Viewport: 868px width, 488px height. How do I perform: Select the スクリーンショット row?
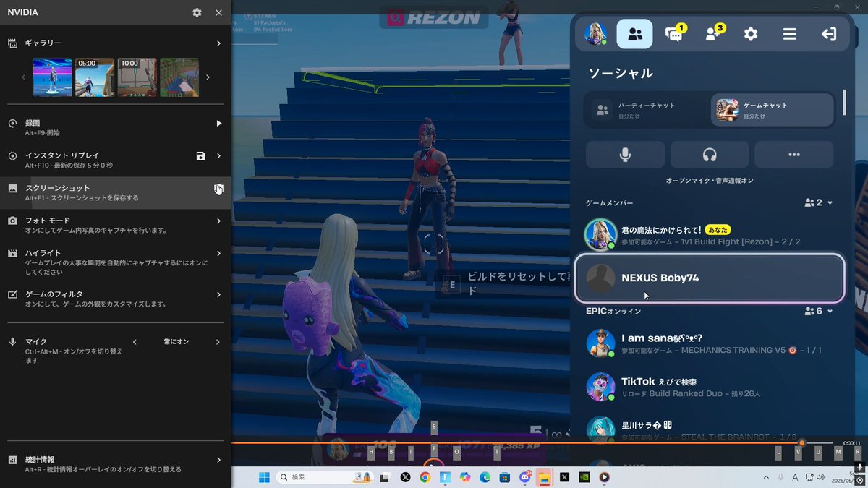coord(116,192)
